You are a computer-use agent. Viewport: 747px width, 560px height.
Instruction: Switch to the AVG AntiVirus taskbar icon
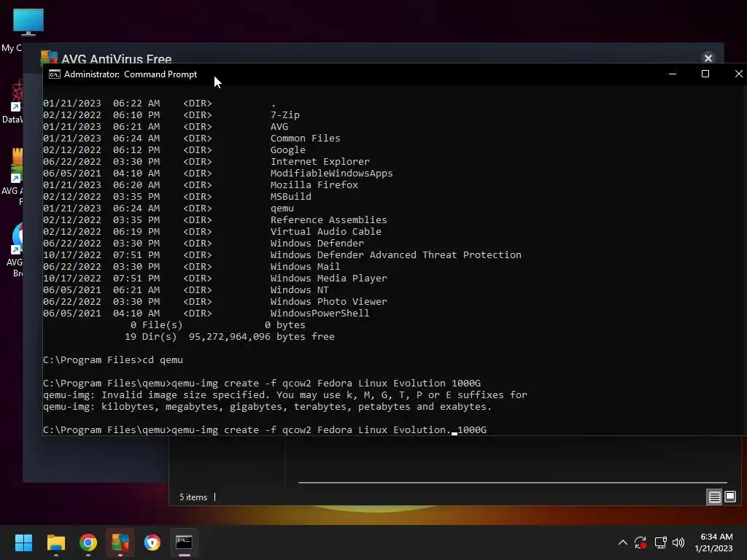(120, 542)
